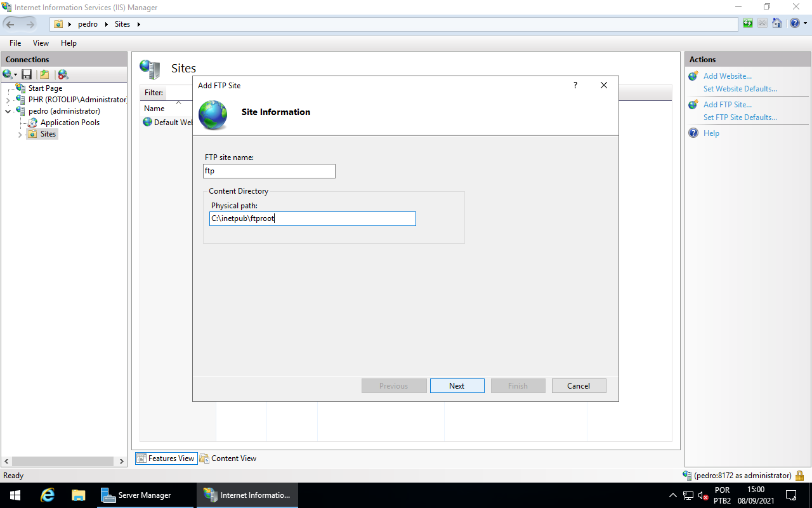Click the green Refresh Page icon
The height and width of the screenshot is (508, 812).
coord(748,24)
